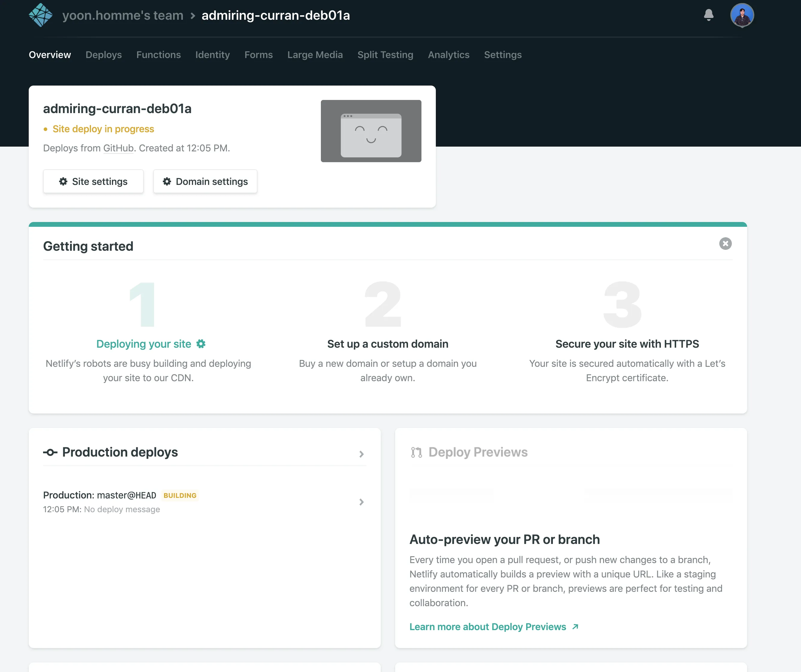This screenshot has width=801, height=672.
Task: Click the Production deploys commit icon
Action: (50, 452)
